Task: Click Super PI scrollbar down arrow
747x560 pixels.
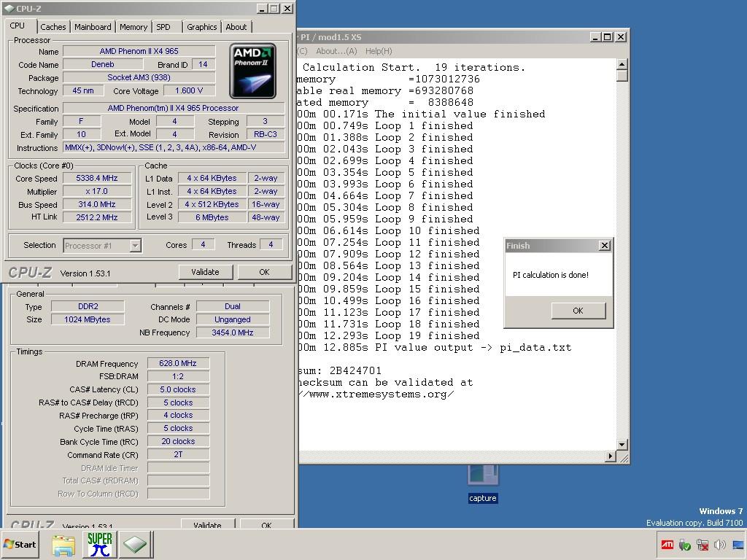Action: (x=622, y=444)
